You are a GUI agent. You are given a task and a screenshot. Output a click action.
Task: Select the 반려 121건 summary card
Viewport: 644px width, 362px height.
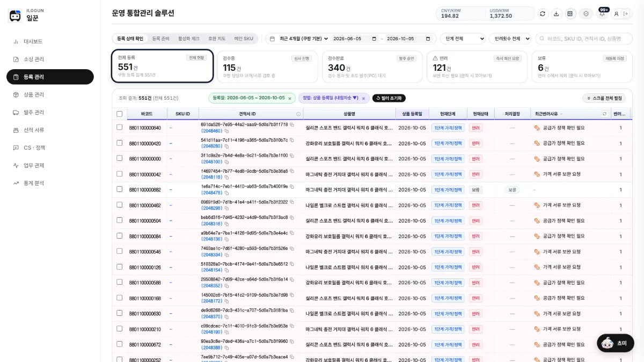pos(478,67)
